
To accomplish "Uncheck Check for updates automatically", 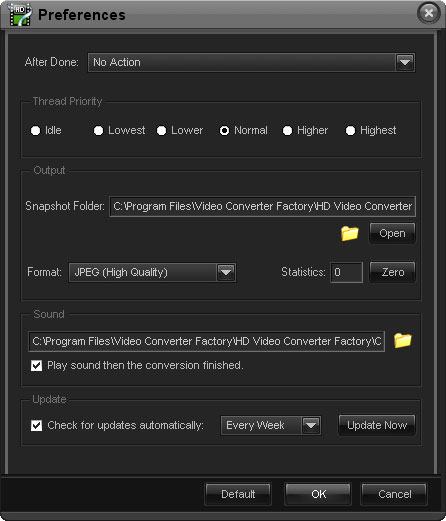I will [36, 425].
